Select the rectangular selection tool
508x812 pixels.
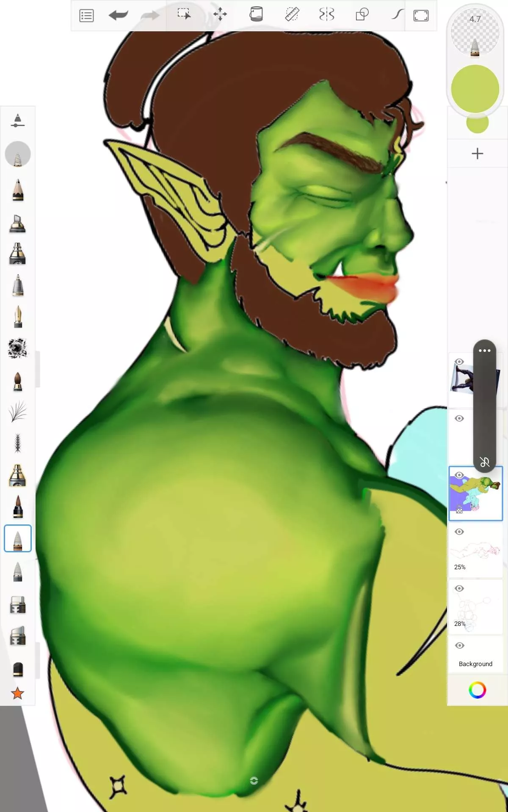(x=184, y=14)
